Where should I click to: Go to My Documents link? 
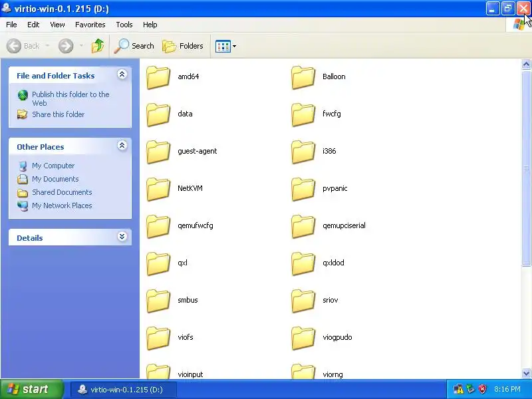[x=55, y=179]
